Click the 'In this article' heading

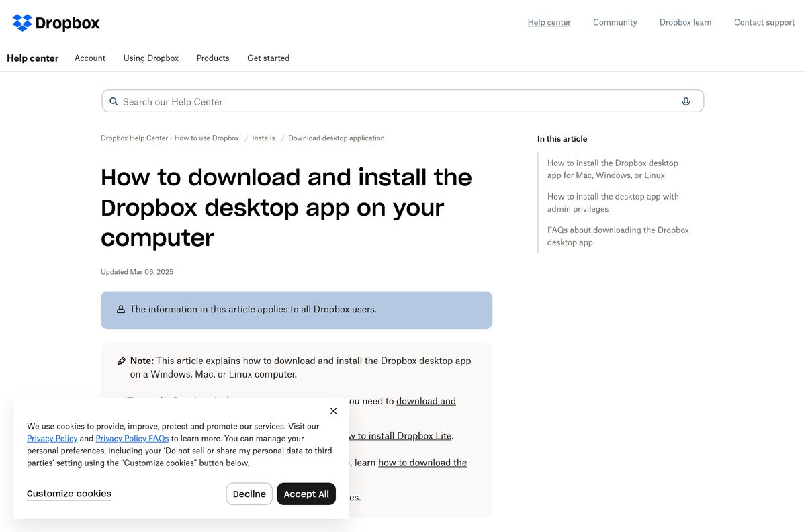click(562, 139)
